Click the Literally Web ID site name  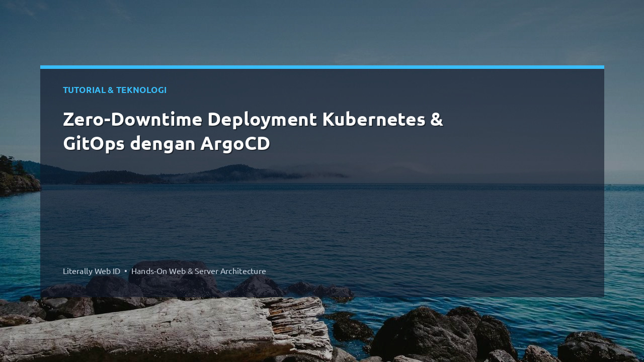(92, 271)
